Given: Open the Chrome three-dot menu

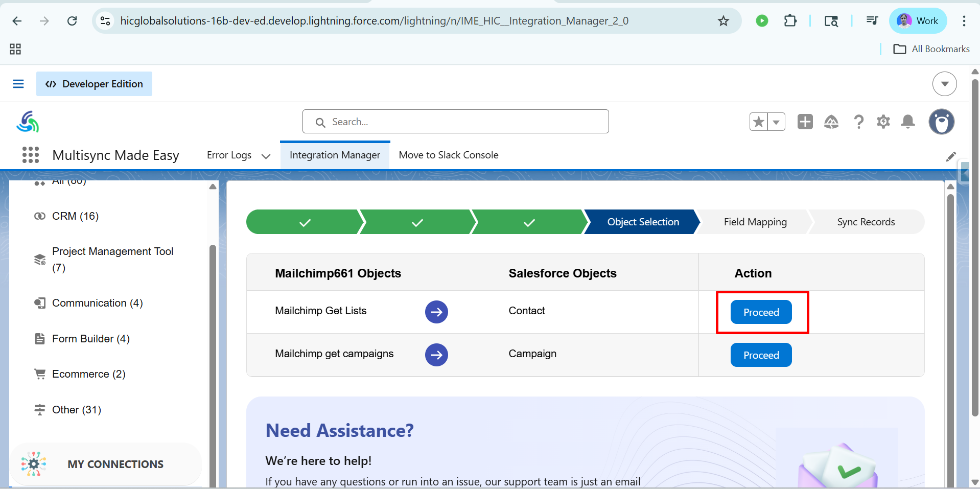Looking at the screenshot, I should pyautogui.click(x=964, y=21).
